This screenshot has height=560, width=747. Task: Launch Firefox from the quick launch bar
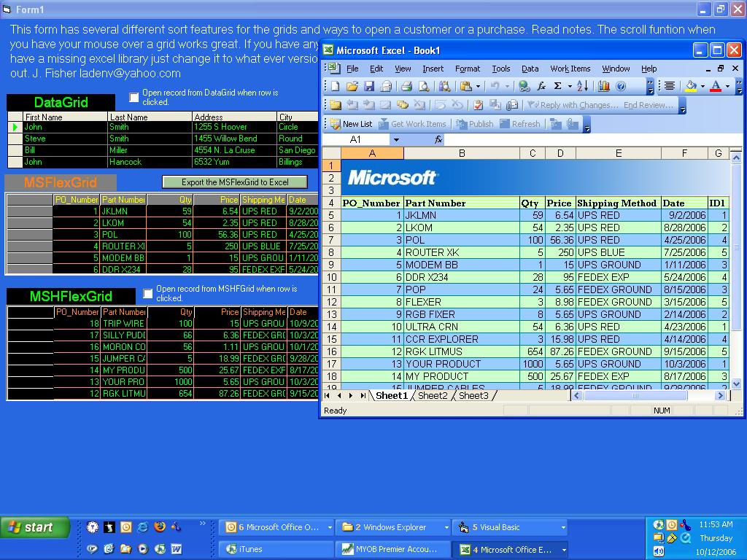coord(159,527)
